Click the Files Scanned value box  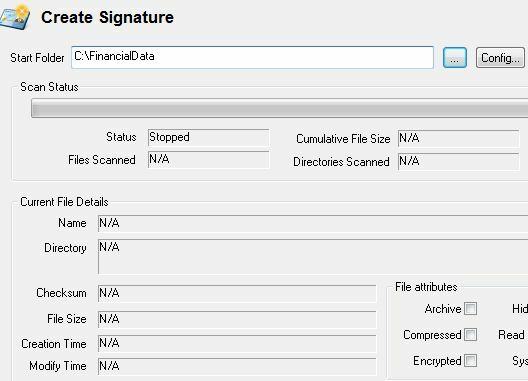point(208,159)
